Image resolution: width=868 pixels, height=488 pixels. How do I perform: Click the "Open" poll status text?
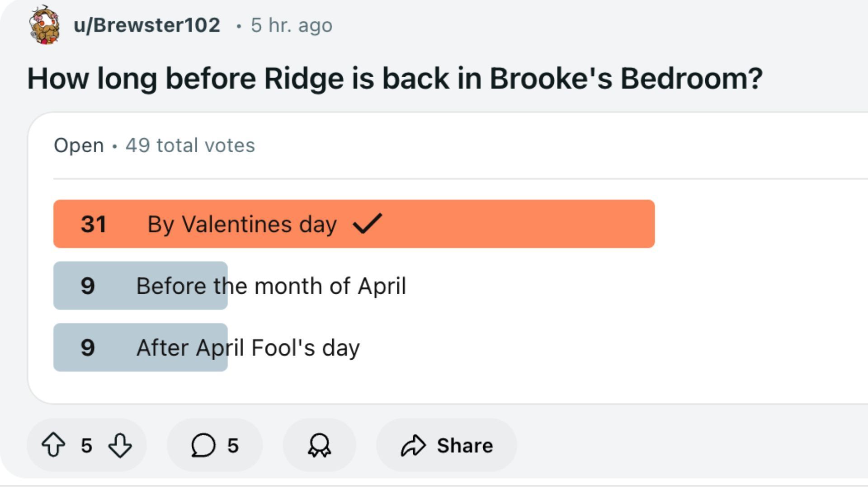(x=79, y=145)
